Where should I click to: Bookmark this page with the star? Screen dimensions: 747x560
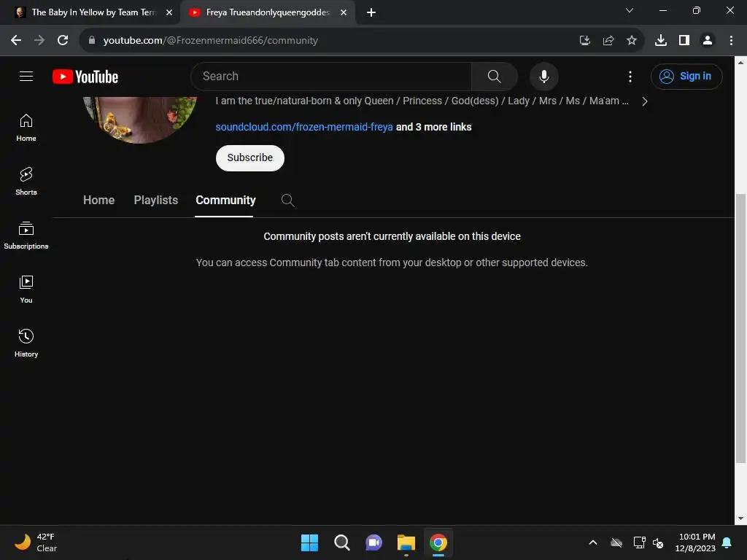coord(631,41)
